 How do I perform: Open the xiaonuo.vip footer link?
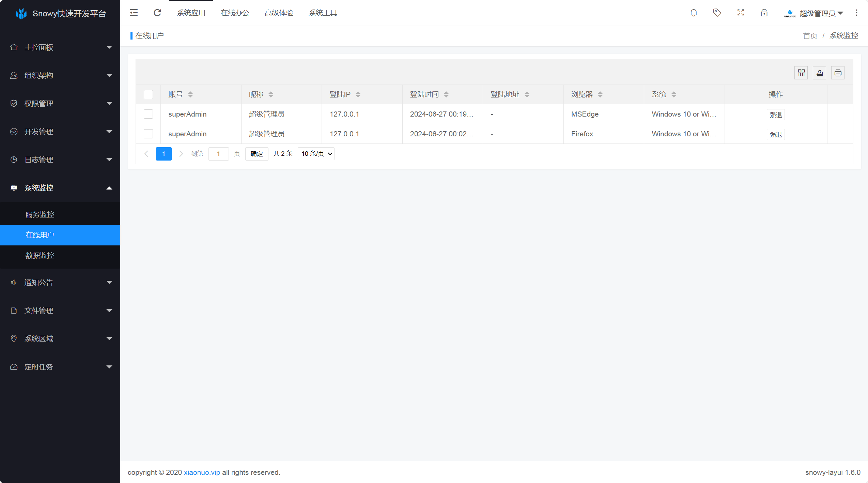(x=202, y=472)
